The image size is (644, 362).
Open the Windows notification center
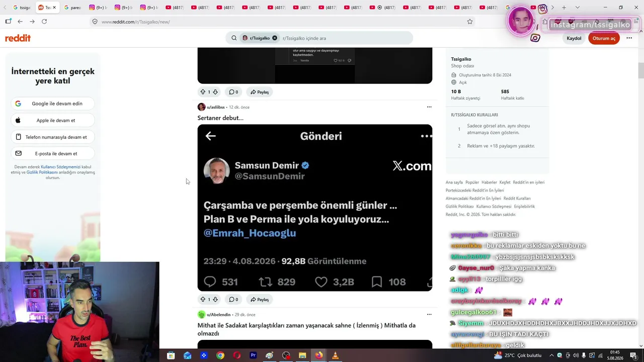633,355
